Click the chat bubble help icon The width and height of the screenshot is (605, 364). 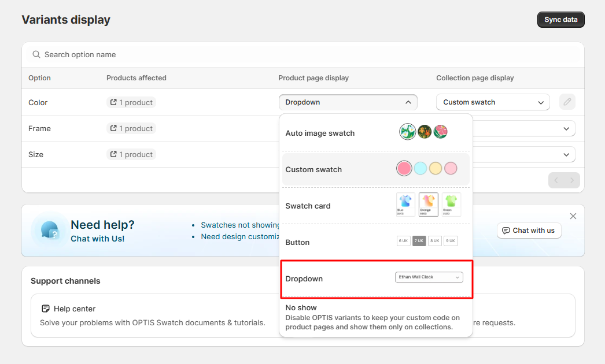click(49, 230)
